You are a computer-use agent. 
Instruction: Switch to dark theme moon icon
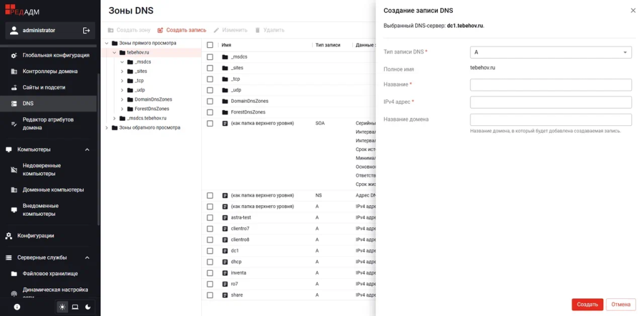click(x=87, y=307)
